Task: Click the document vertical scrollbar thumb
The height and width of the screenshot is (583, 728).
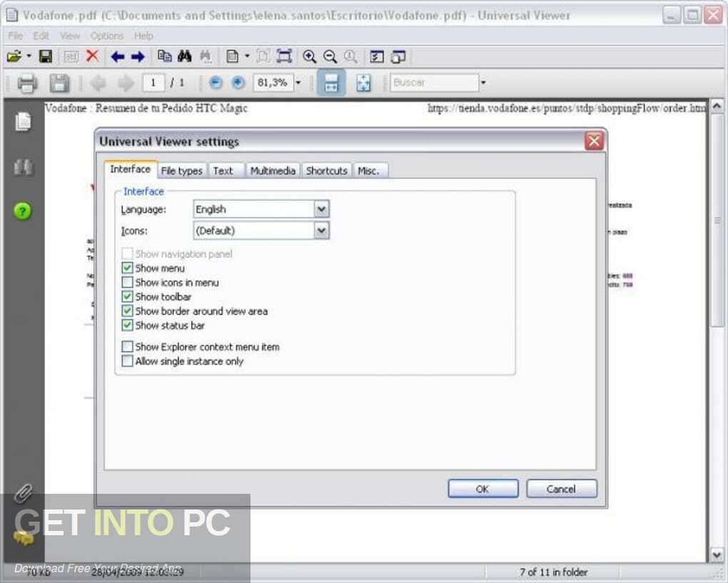Action: 717,220
